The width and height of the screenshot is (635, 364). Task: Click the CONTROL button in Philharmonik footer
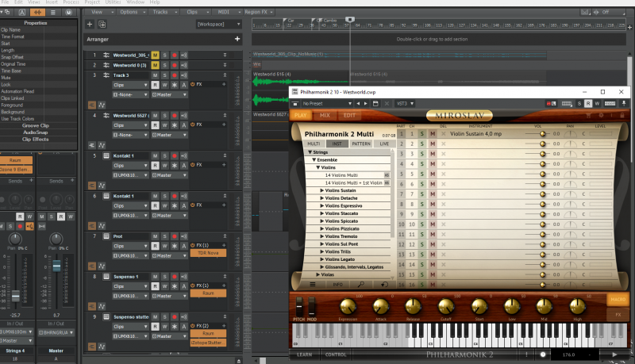coord(336,354)
